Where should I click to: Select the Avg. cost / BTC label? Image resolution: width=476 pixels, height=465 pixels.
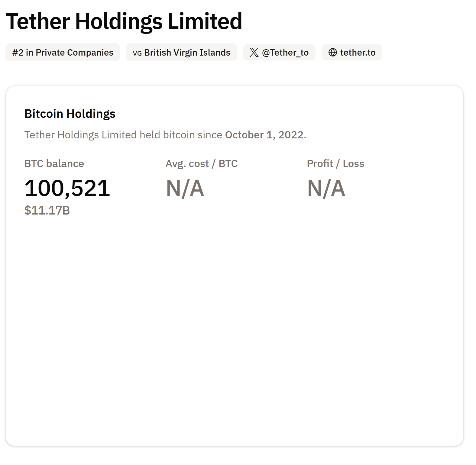[201, 163]
